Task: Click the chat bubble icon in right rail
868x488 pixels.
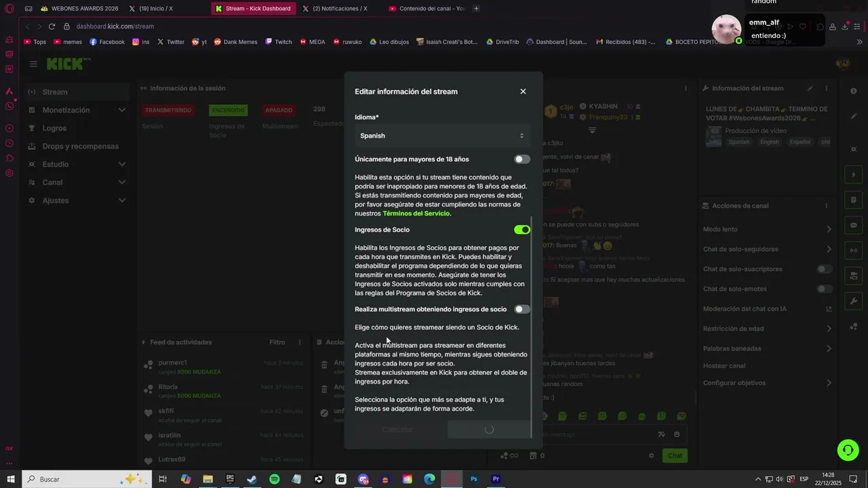Action: (x=854, y=225)
